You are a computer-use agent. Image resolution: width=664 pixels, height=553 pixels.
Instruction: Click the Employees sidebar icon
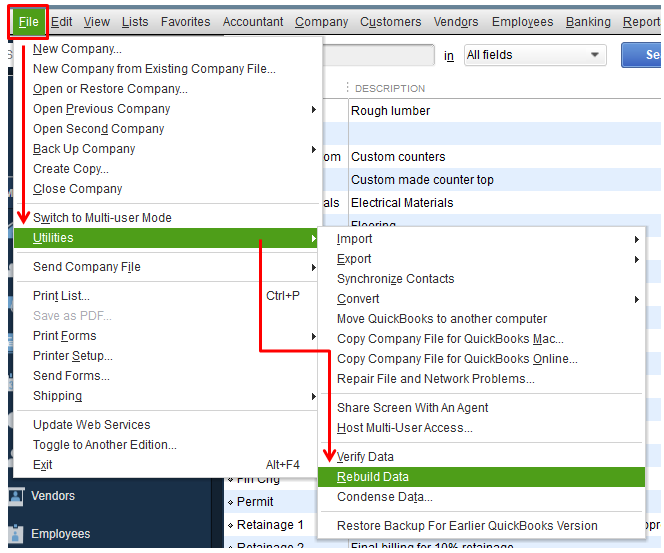pyautogui.click(x=16, y=534)
